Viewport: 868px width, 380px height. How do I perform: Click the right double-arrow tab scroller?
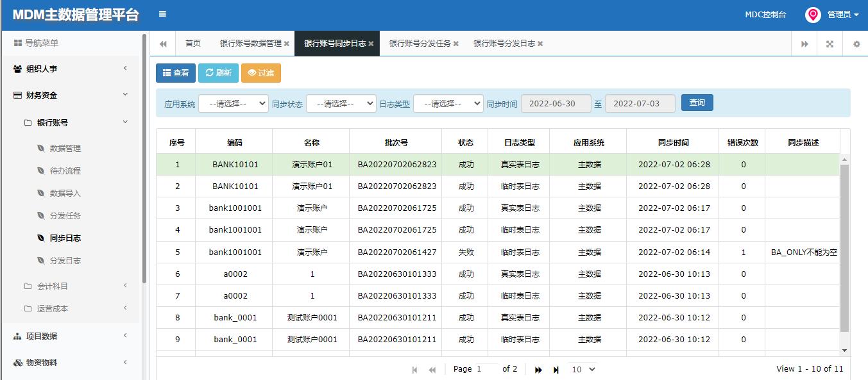804,43
